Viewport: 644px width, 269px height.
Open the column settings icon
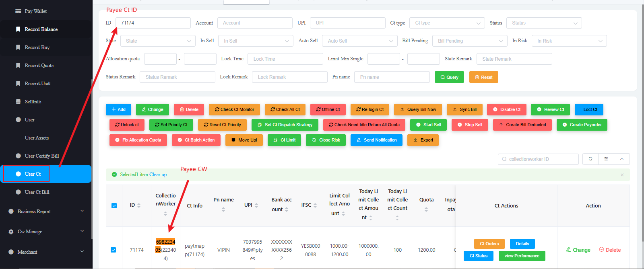[x=606, y=159]
